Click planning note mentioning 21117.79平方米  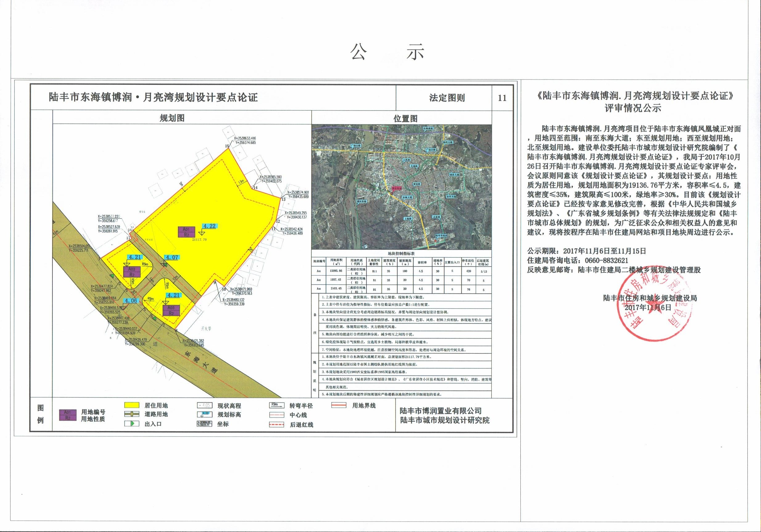pyautogui.click(x=377, y=357)
